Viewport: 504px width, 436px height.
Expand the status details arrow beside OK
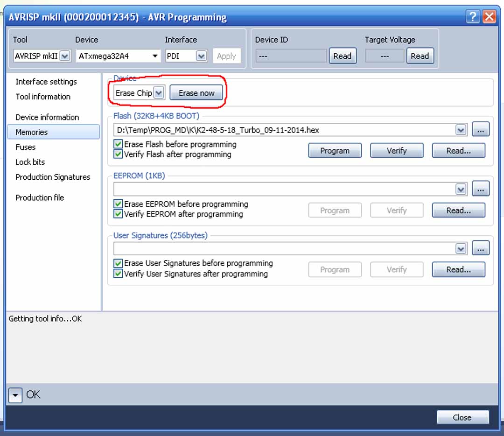click(15, 395)
